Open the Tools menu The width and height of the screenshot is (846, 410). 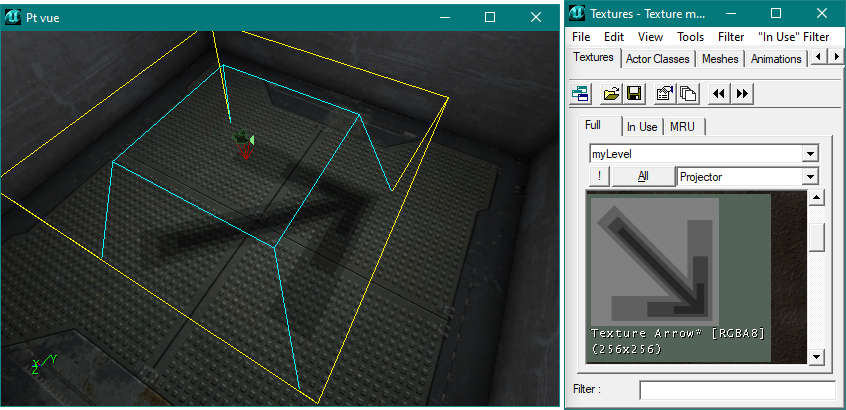690,37
